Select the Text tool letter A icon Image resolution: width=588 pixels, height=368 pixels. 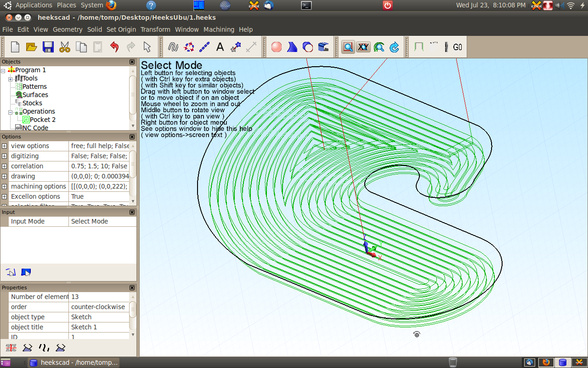(220, 47)
